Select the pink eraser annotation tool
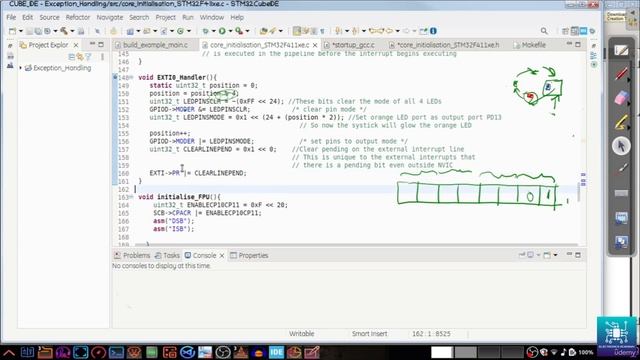The height and width of the screenshot is (360, 640). (621, 98)
